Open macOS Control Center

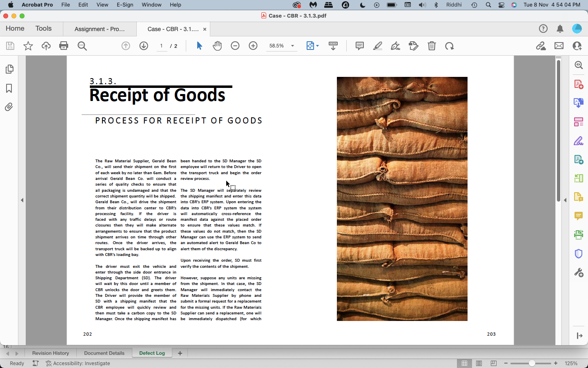coord(501,5)
